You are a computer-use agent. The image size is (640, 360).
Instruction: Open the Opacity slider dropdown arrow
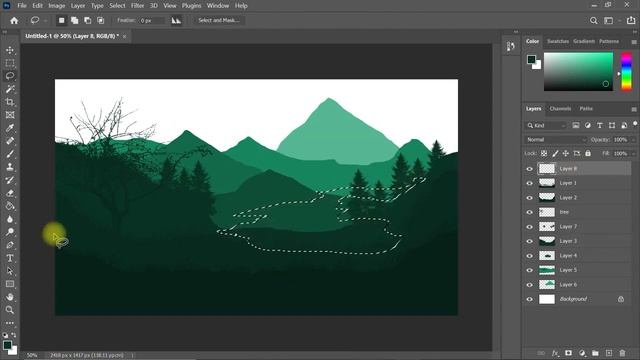pos(633,140)
